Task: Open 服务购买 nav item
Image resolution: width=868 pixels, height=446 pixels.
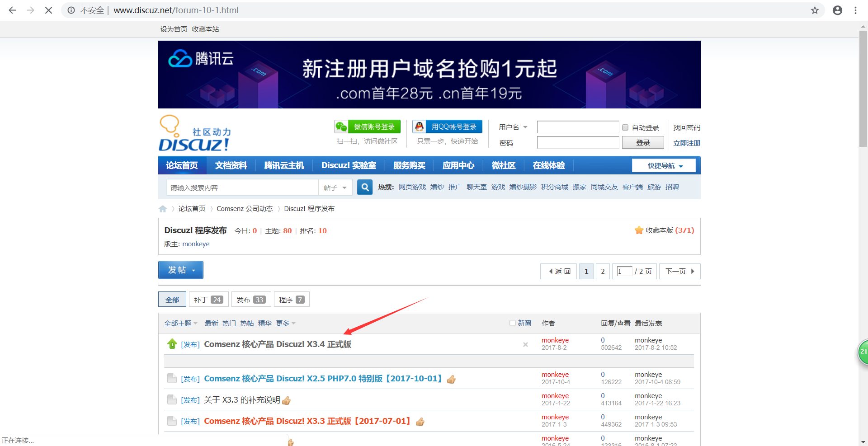Action: click(x=409, y=165)
